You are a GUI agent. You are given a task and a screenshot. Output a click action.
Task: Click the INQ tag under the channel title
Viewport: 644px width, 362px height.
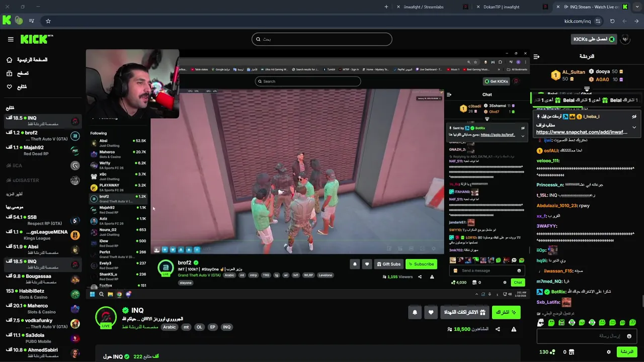(227, 327)
